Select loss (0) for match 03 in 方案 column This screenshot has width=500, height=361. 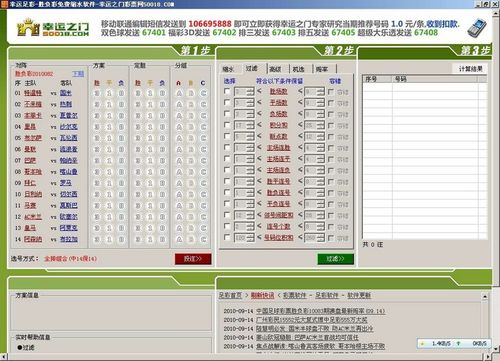121,116
